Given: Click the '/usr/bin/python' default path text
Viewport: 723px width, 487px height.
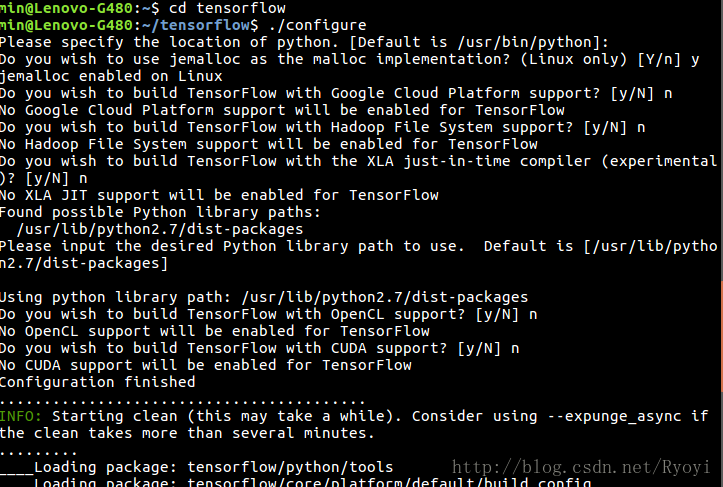Looking at the screenshot, I should 525,42.
